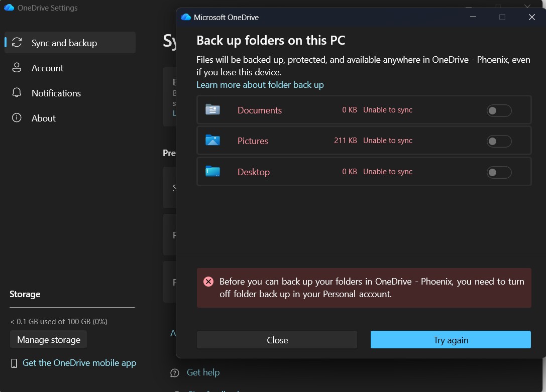Switch to the Account section
The image size is (546, 392).
[48, 68]
